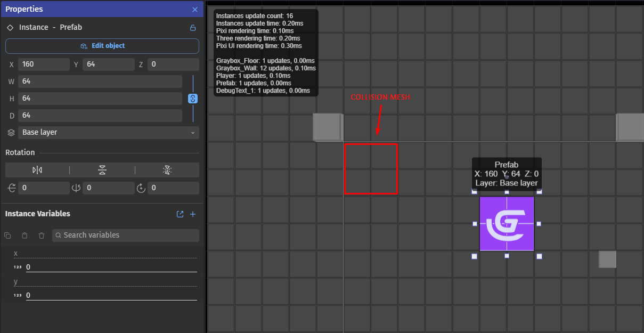Click the number type icon of variable y
This screenshot has height=333, width=644.
(x=18, y=296)
